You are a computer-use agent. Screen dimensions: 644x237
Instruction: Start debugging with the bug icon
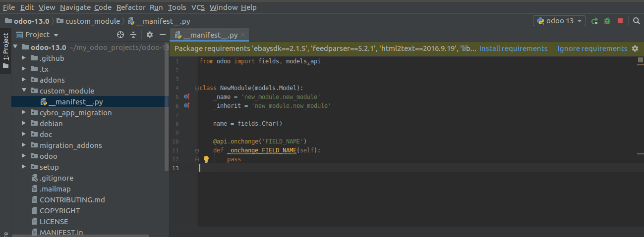(607, 21)
